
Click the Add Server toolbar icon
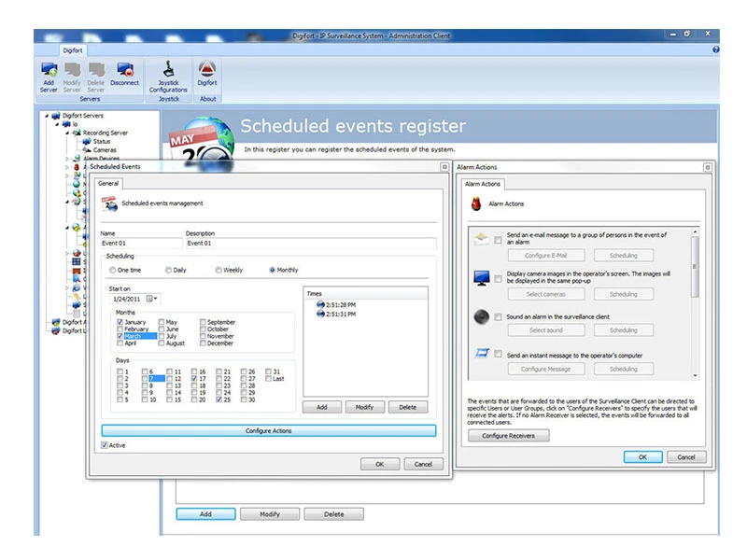pyautogui.click(x=49, y=70)
